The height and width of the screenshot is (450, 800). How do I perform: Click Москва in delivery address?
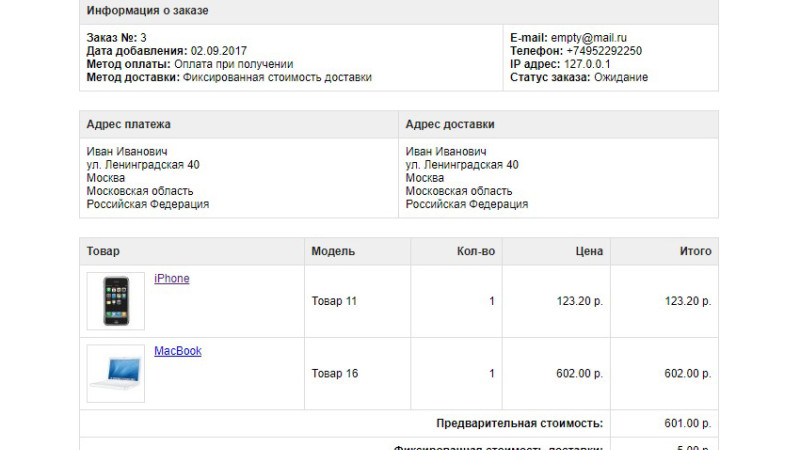point(425,178)
